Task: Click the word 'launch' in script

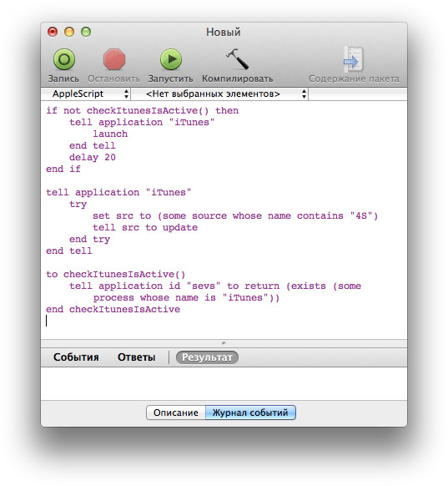Action: [110, 134]
